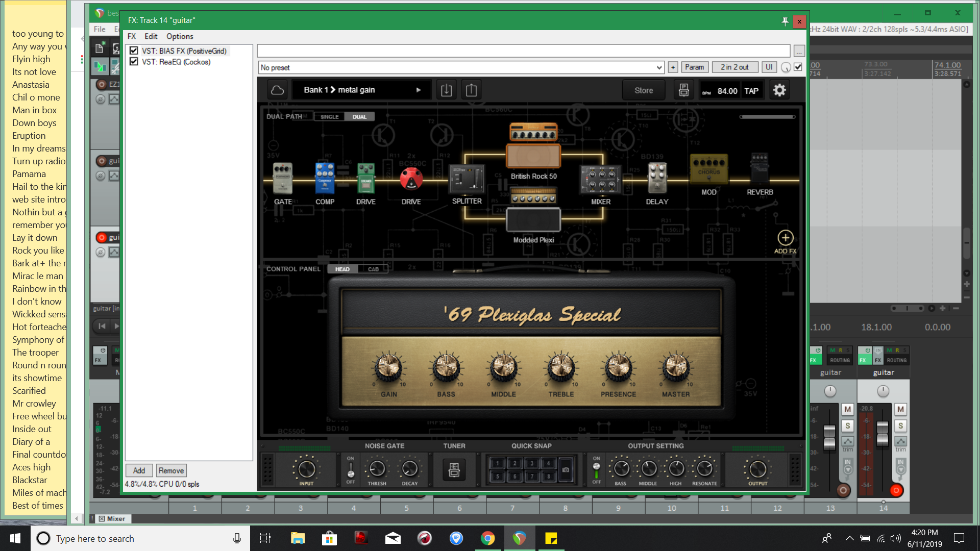This screenshot has height=551, width=980.
Task: Open File Explorer from the taskbar
Action: click(298, 538)
